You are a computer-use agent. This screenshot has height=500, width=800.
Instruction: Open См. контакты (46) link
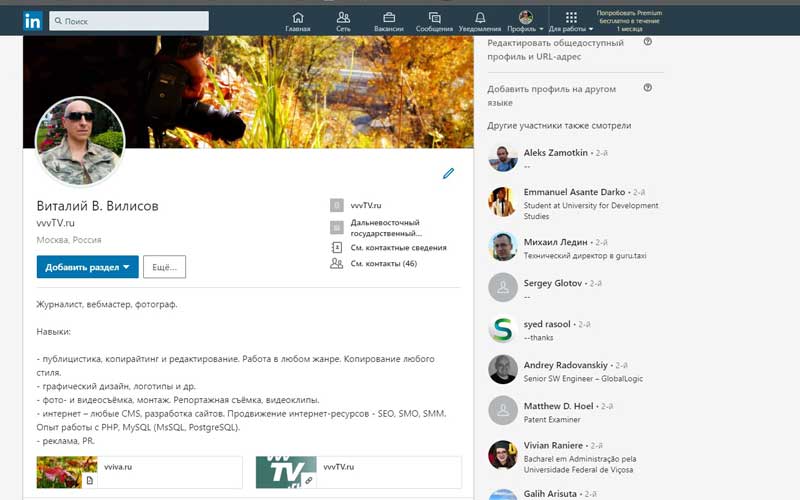(x=384, y=263)
